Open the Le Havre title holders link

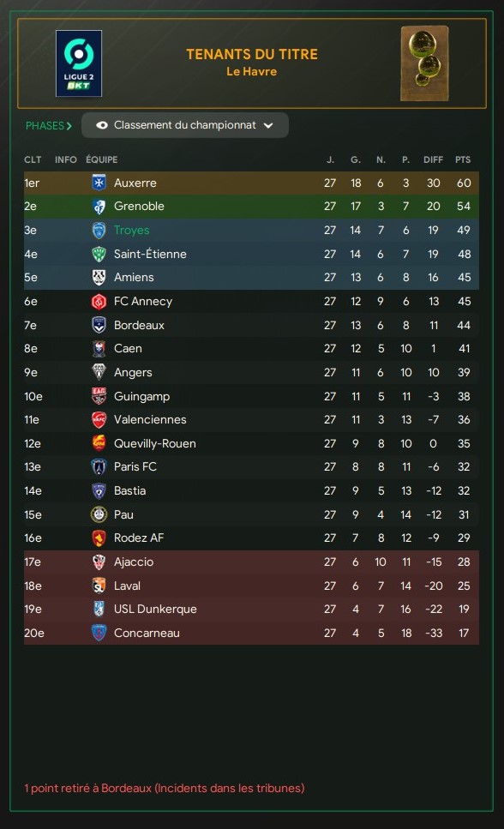[252, 71]
